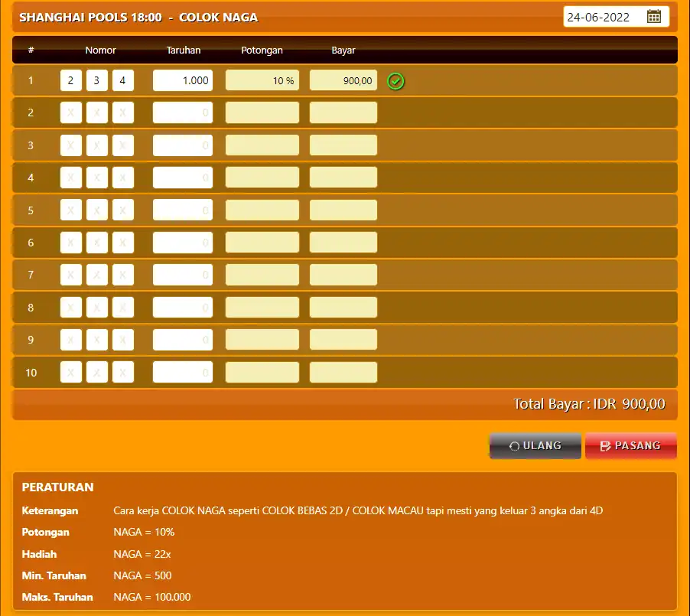Viewport: 690px width, 616px height.
Task: Click the middle Nomor box in row 7
Action: click(97, 275)
